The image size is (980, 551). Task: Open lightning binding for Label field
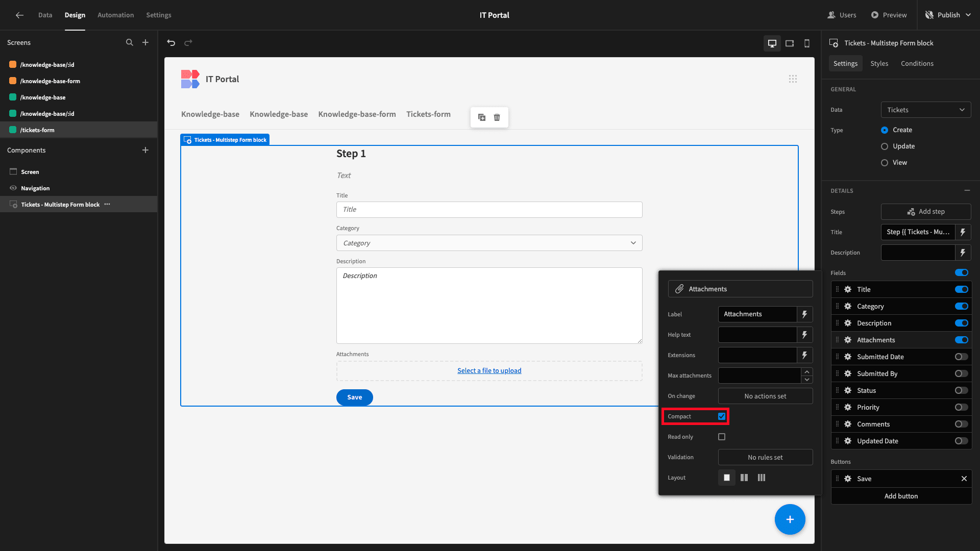pyautogui.click(x=805, y=314)
